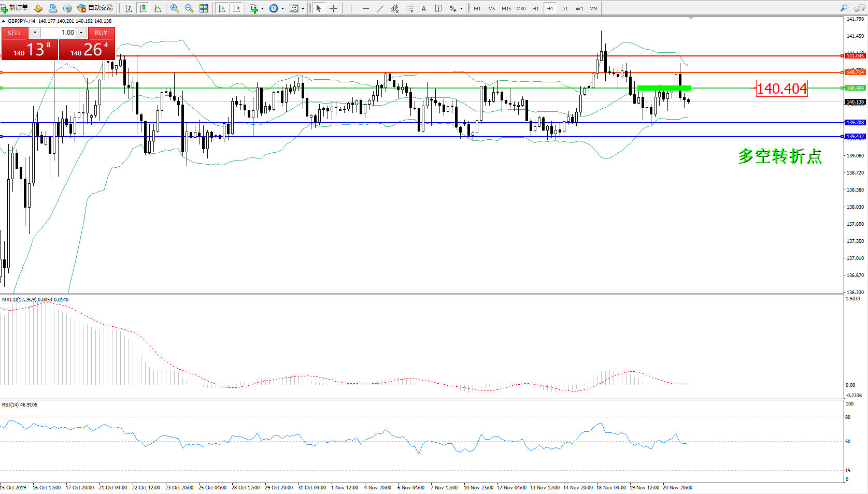The height and width of the screenshot is (494, 868).
Task: Click the Zoom In magnifier icon
Action: click(x=175, y=8)
